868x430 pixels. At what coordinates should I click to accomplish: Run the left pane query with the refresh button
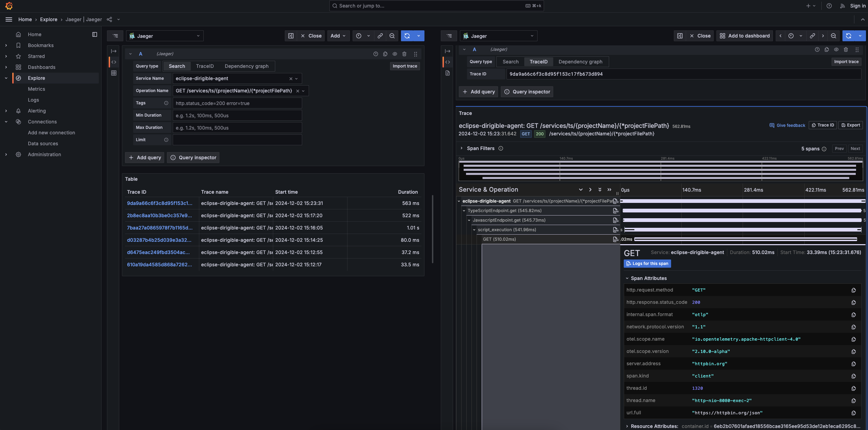pos(407,36)
